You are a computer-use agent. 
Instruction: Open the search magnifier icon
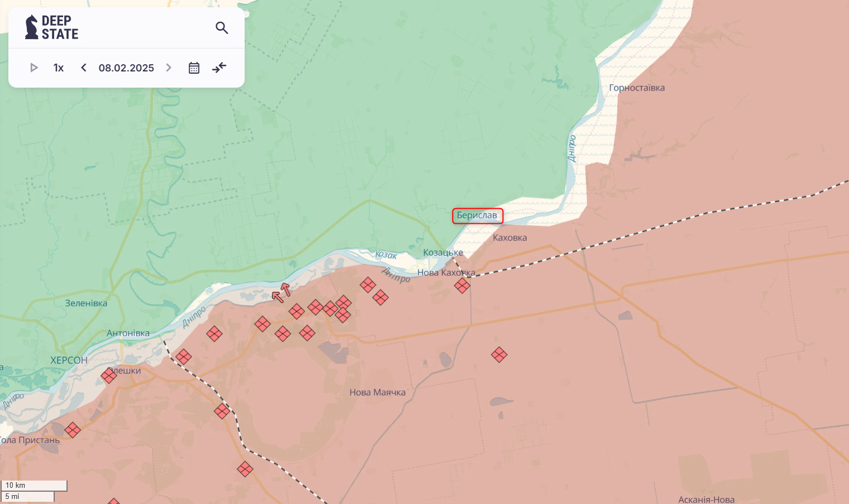click(x=222, y=28)
